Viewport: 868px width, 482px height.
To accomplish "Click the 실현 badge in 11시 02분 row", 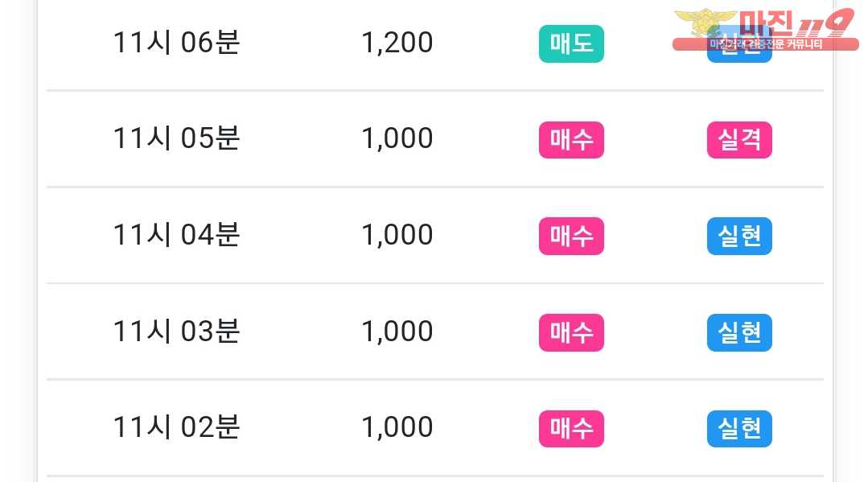I will coord(739,428).
